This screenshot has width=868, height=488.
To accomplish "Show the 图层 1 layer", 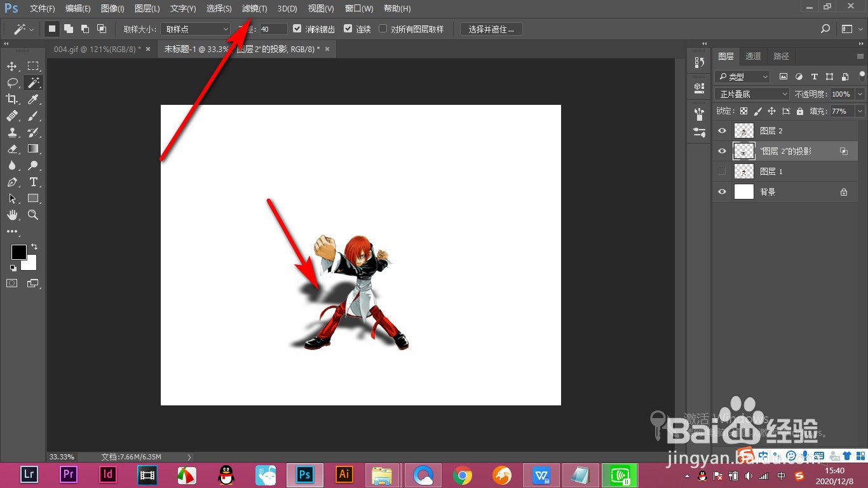I will tap(722, 172).
